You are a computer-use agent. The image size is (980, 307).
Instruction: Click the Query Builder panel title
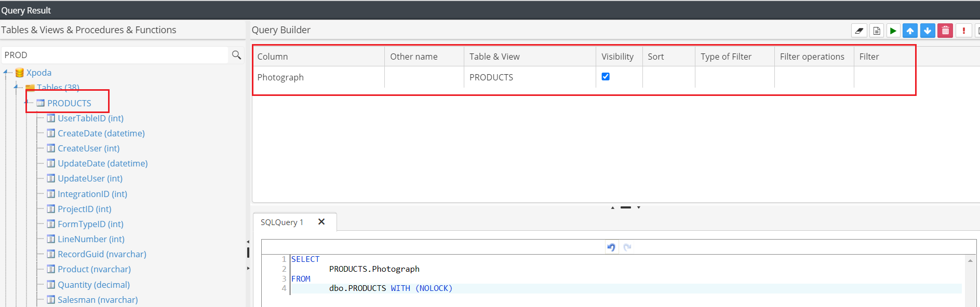click(x=281, y=30)
